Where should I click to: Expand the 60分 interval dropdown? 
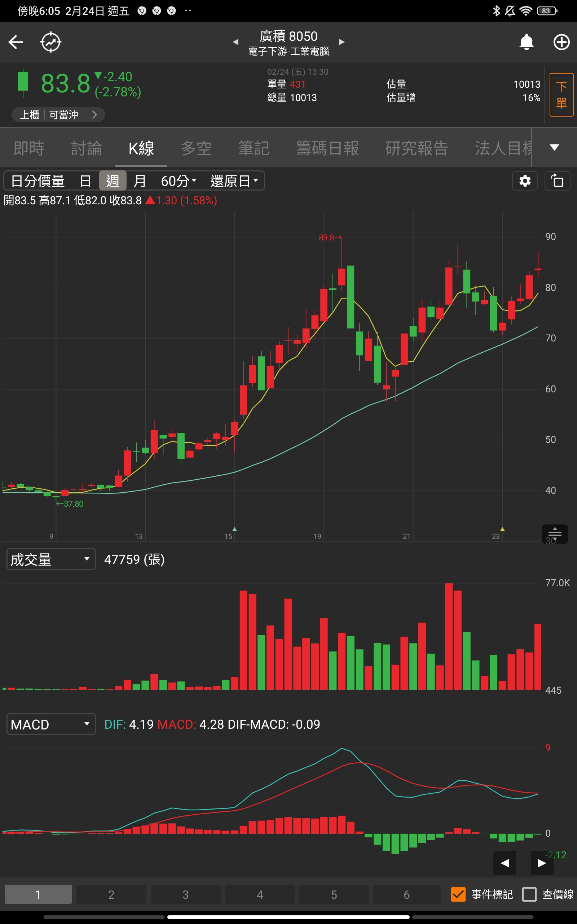tap(178, 181)
